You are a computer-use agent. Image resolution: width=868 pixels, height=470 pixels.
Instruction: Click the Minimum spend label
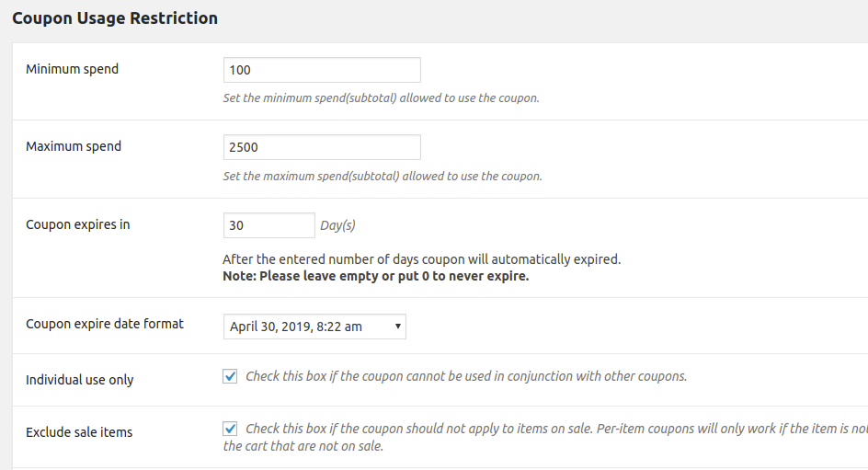point(72,69)
